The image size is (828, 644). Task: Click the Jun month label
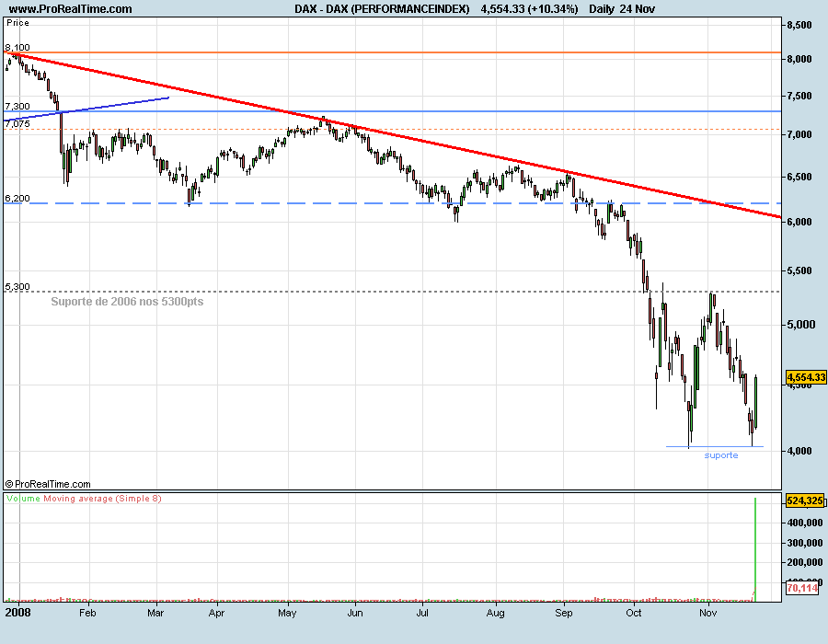[x=355, y=613]
